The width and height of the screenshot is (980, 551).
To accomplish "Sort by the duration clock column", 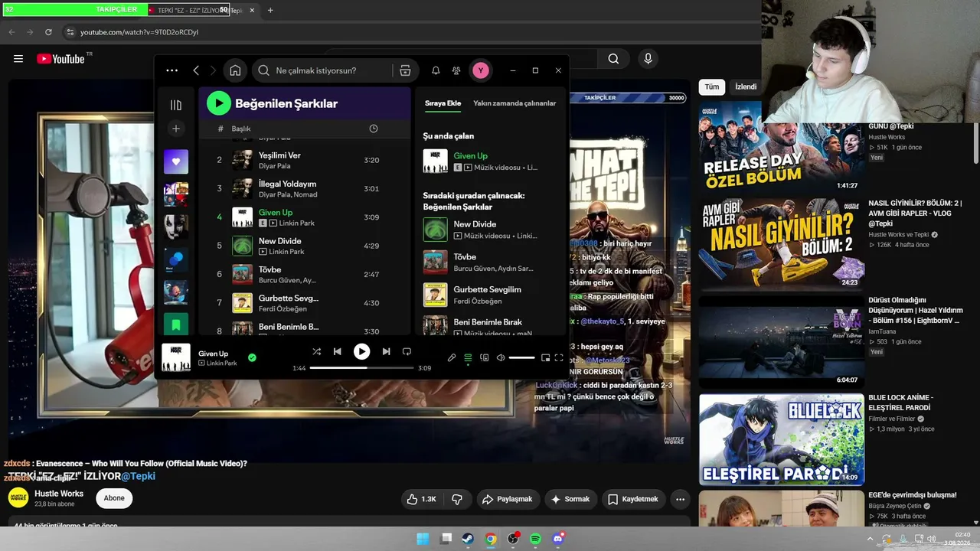I will pos(374,129).
